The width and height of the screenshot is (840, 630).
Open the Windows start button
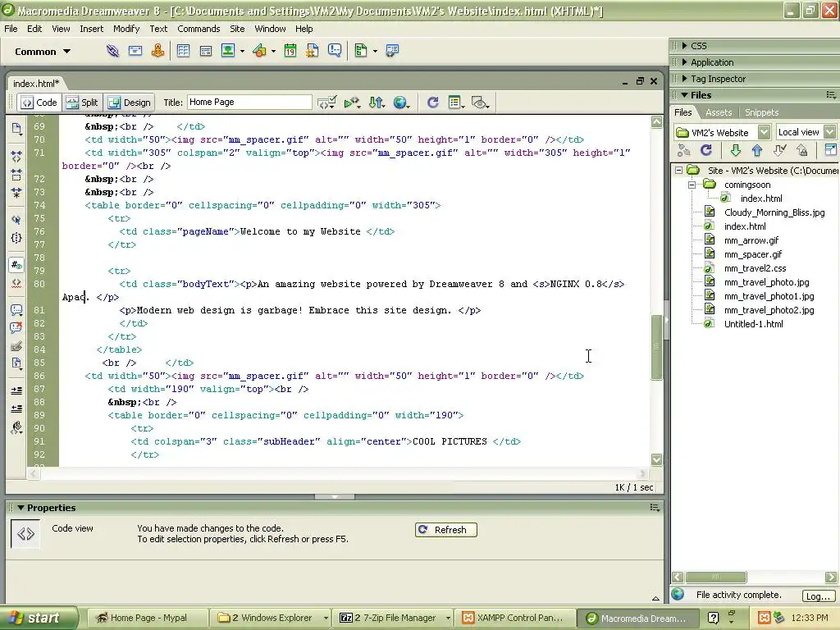pos(38,618)
